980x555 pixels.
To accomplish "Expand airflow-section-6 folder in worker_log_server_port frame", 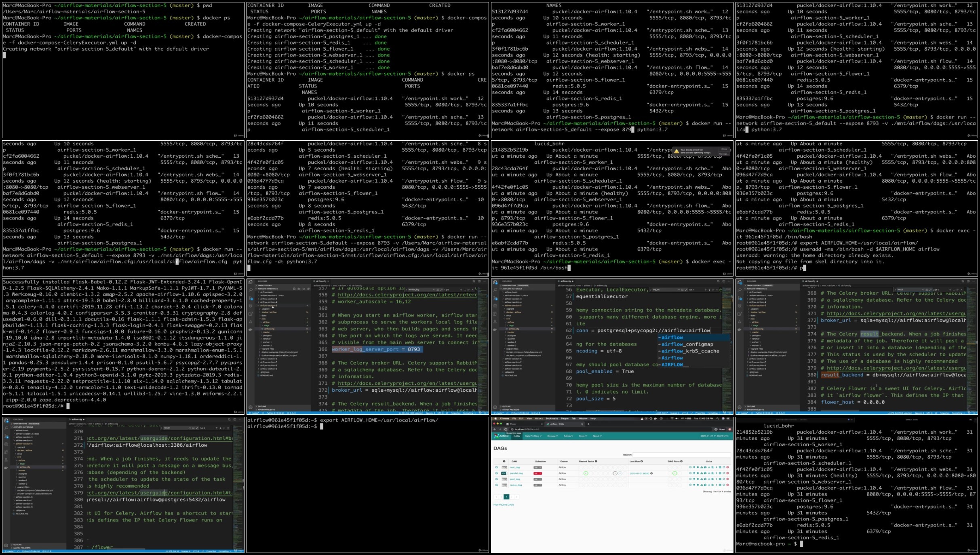I will (x=268, y=359).
